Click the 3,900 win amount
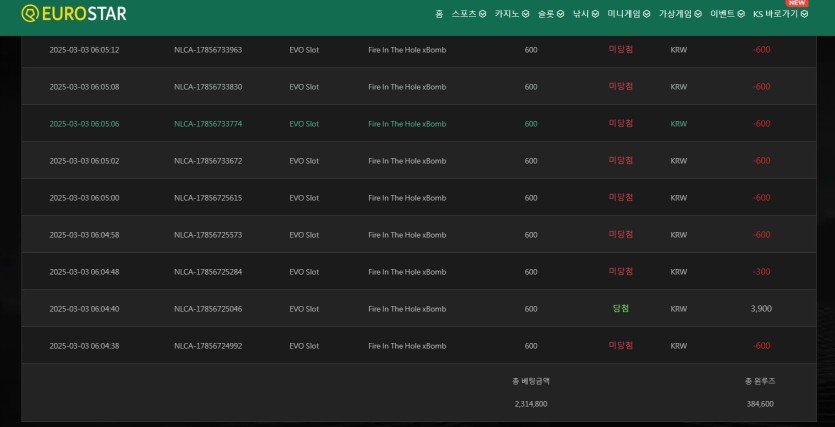 [761, 309]
